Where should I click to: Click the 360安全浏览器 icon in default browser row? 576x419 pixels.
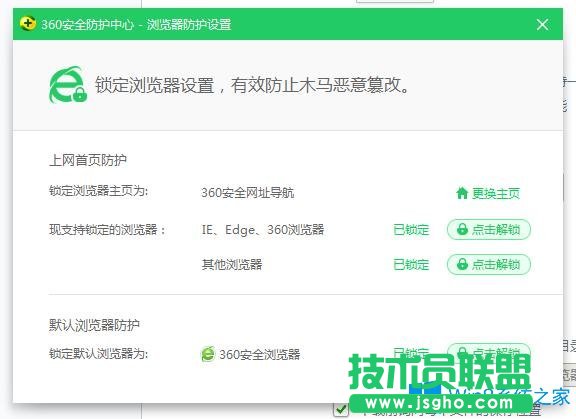(x=208, y=354)
